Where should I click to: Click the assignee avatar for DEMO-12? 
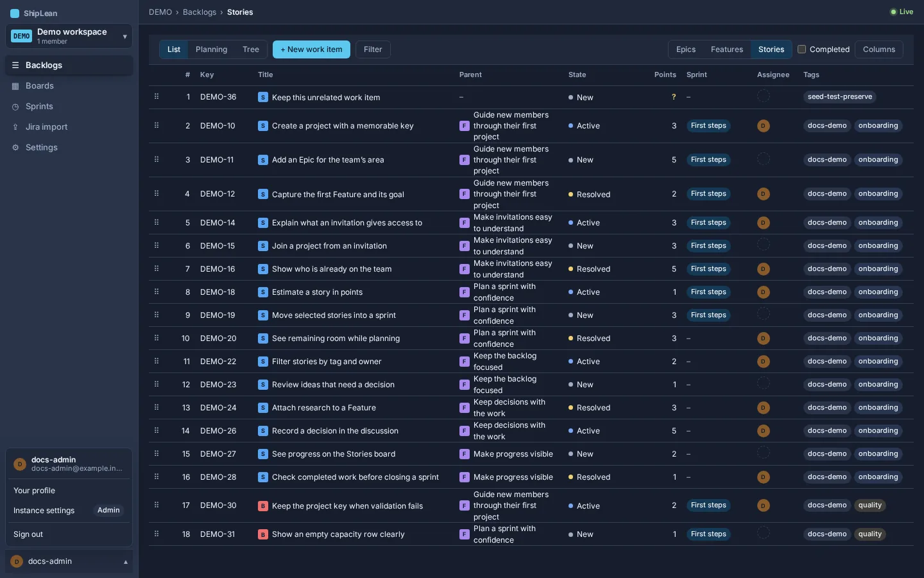pyautogui.click(x=764, y=194)
